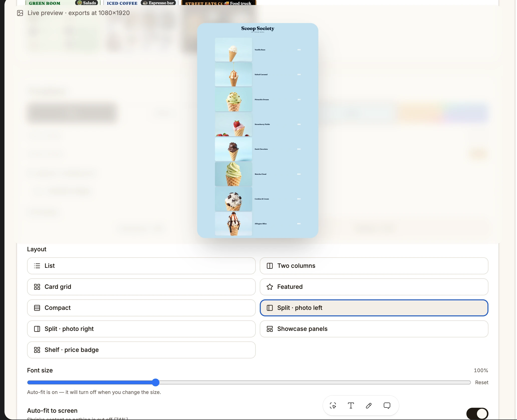Image resolution: width=517 pixels, height=420 pixels.
Task: Choose Split · photo right layout
Action: pos(141,329)
